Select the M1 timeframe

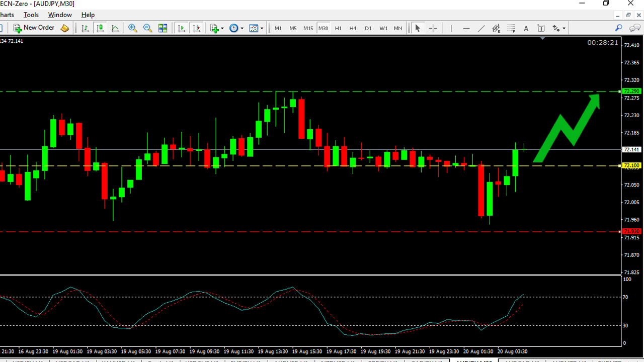point(278,28)
